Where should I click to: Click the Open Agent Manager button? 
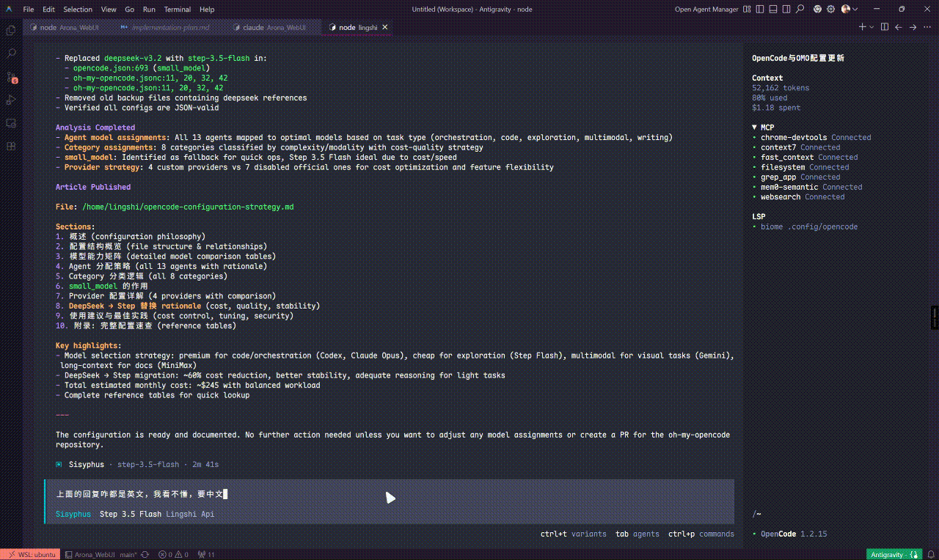point(706,10)
